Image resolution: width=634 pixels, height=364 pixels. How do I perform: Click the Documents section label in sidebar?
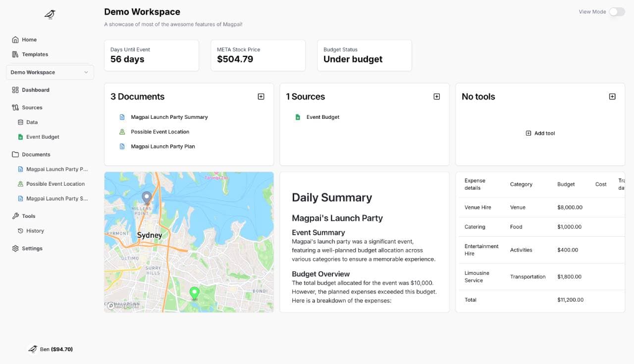tap(36, 155)
